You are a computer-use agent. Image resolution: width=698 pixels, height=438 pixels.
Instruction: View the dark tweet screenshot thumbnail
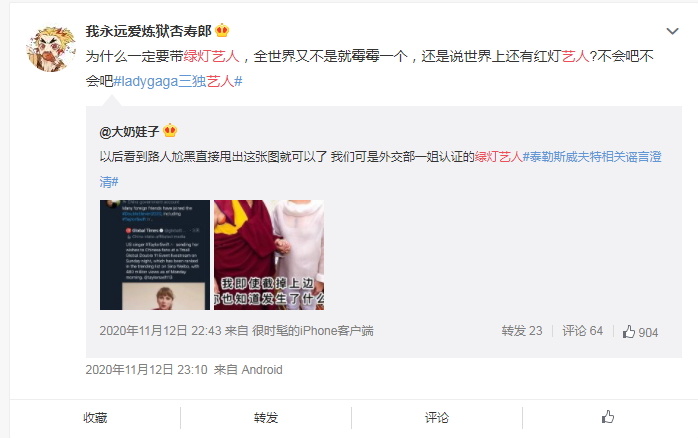[155, 255]
